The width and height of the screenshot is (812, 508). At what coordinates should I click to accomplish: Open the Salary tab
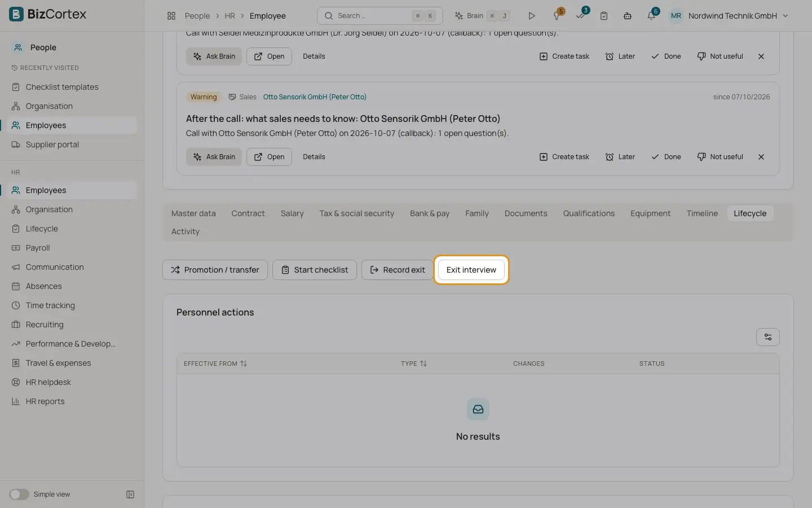pyautogui.click(x=292, y=213)
